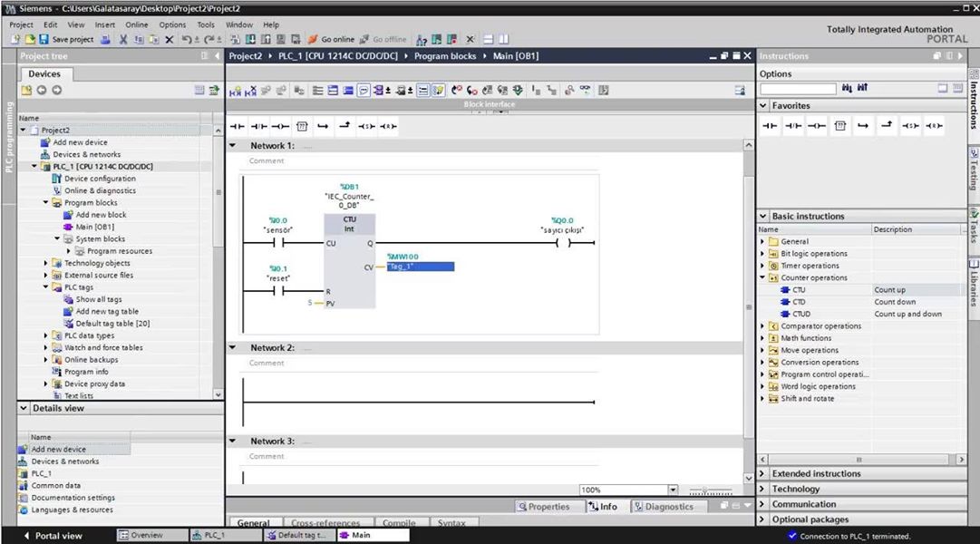
Task: Toggle the right pane-view icon in Instructions Options
Action: (x=957, y=88)
